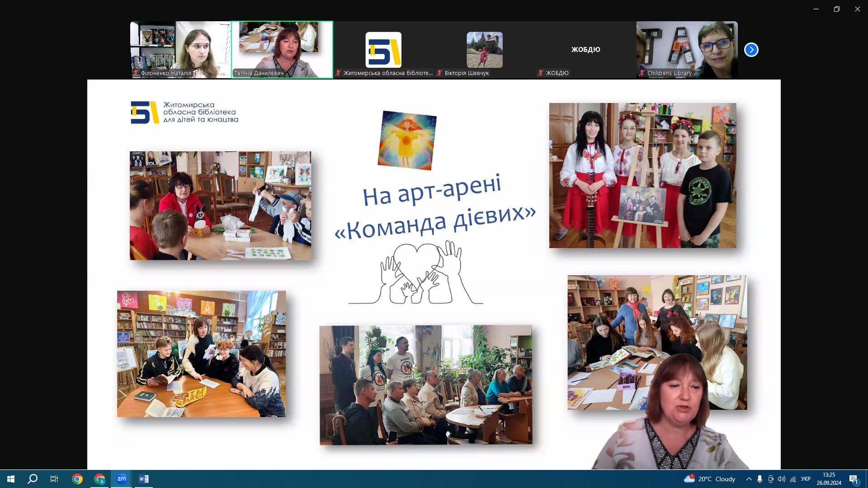Click the Windows search magnifier
Viewport: 868px width, 488px height.
[33, 479]
